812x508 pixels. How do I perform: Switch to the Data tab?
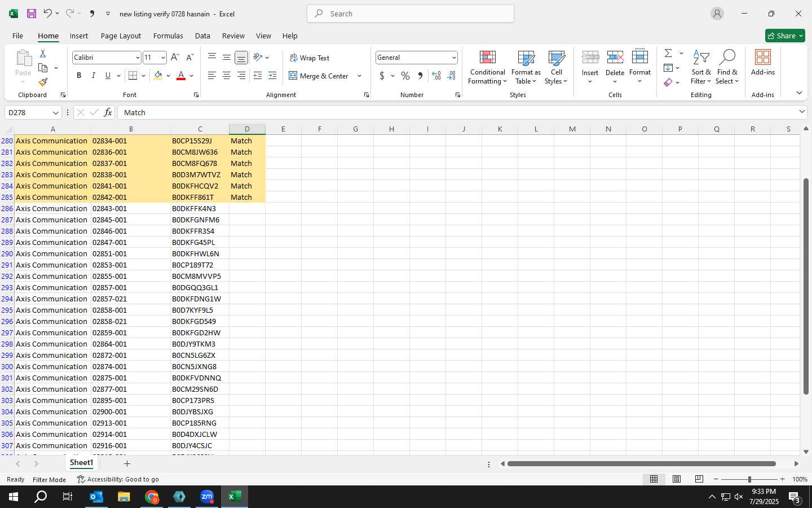(202, 36)
